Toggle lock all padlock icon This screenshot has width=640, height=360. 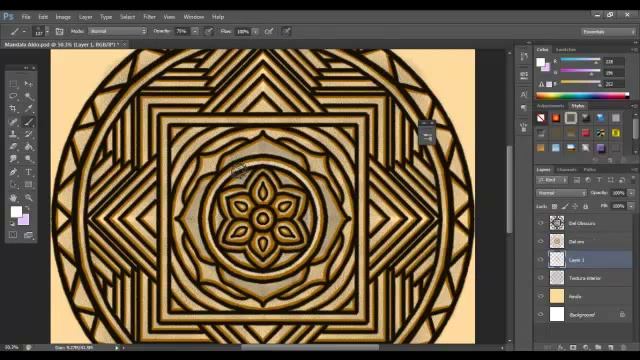(586, 207)
